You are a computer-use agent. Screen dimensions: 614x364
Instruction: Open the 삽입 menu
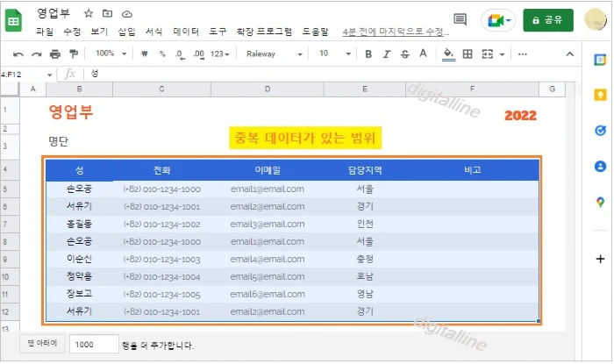click(x=126, y=32)
